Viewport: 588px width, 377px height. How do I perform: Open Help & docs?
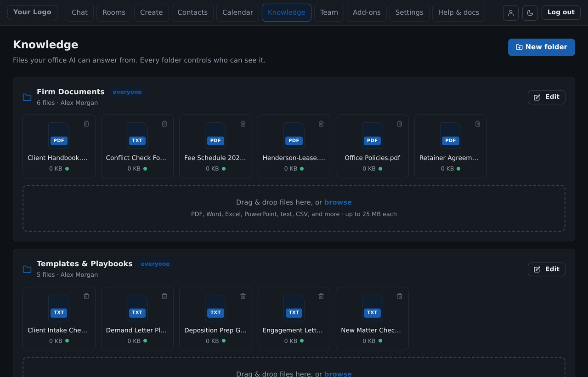[x=458, y=12]
